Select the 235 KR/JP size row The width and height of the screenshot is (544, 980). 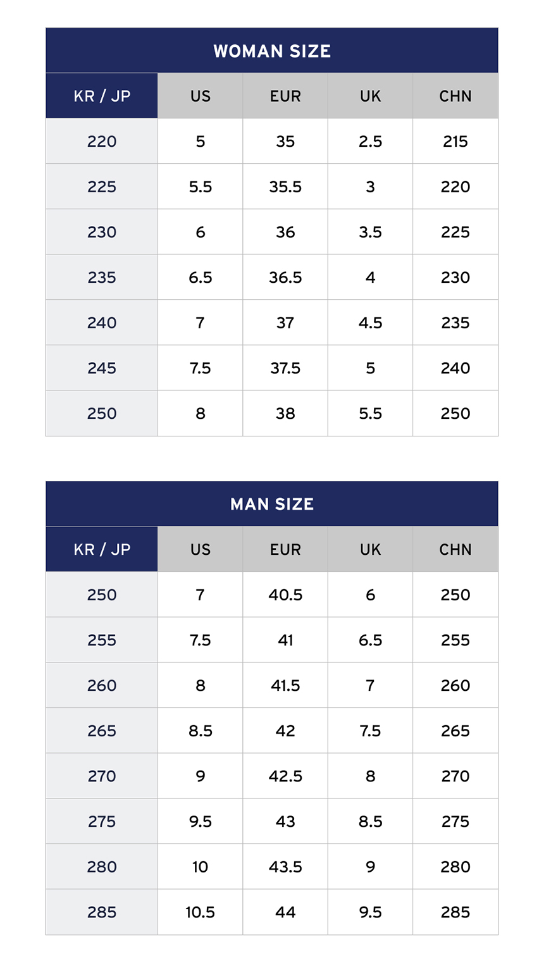(x=102, y=277)
